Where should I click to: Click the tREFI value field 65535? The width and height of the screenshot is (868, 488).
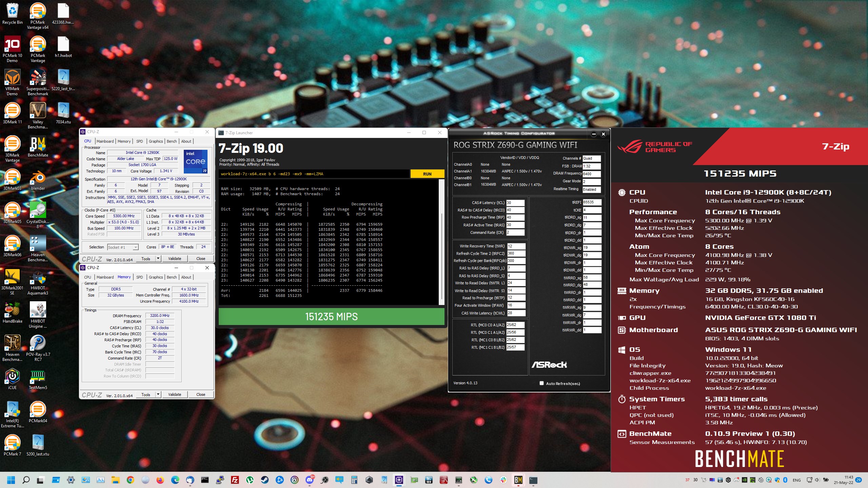click(592, 202)
